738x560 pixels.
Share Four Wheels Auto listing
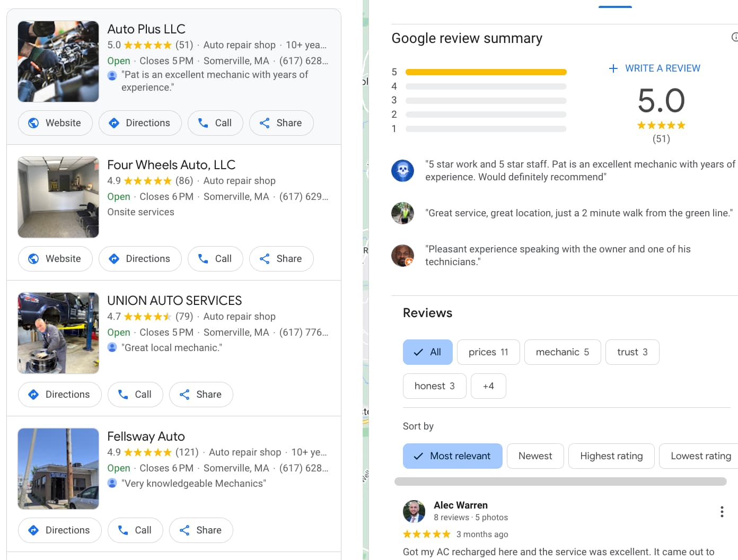[281, 259]
